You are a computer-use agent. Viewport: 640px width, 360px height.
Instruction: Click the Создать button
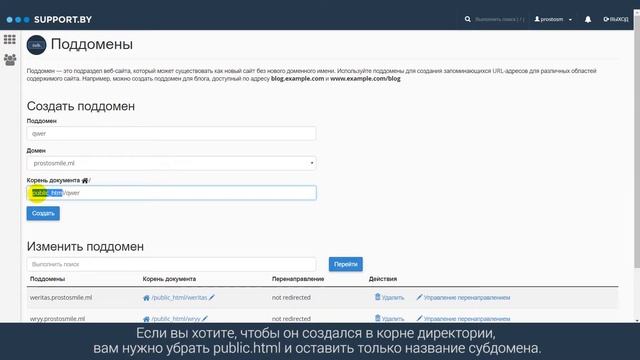coord(43,213)
